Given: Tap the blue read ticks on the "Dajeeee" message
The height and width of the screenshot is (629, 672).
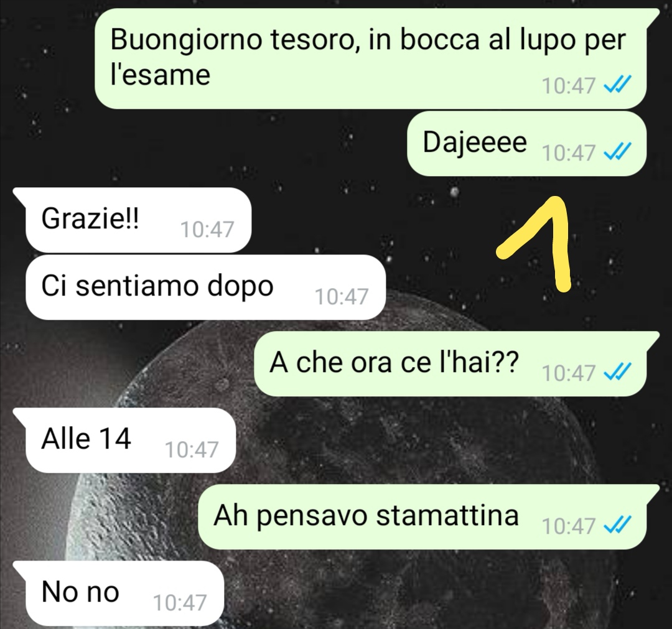Looking at the screenshot, I should click(x=617, y=151).
